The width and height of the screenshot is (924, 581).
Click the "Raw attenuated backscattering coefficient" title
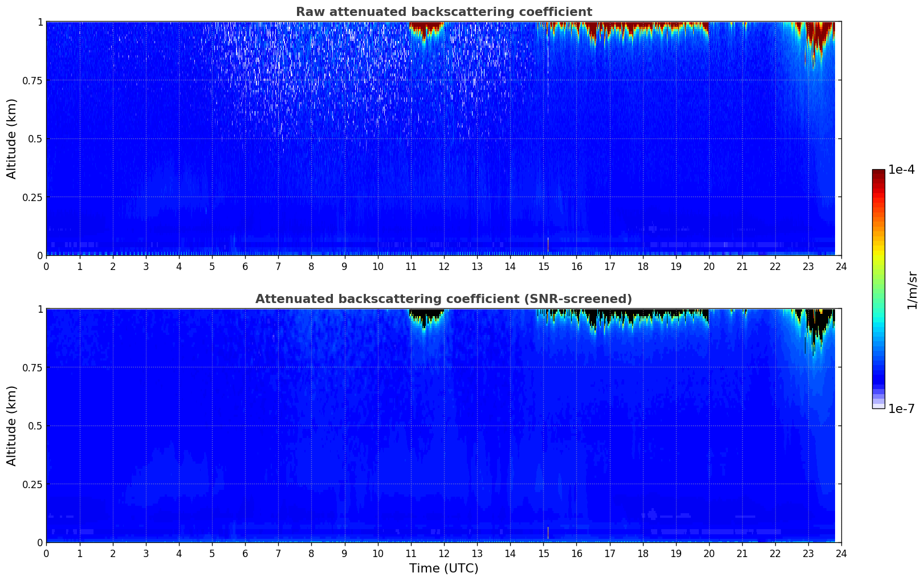click(443, 12)
